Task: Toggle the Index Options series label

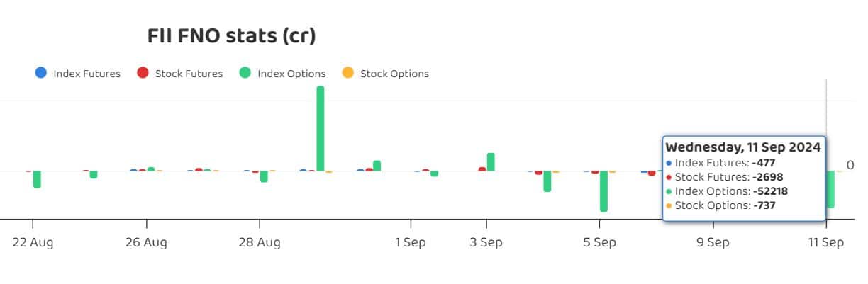Action: coord(291,74)
